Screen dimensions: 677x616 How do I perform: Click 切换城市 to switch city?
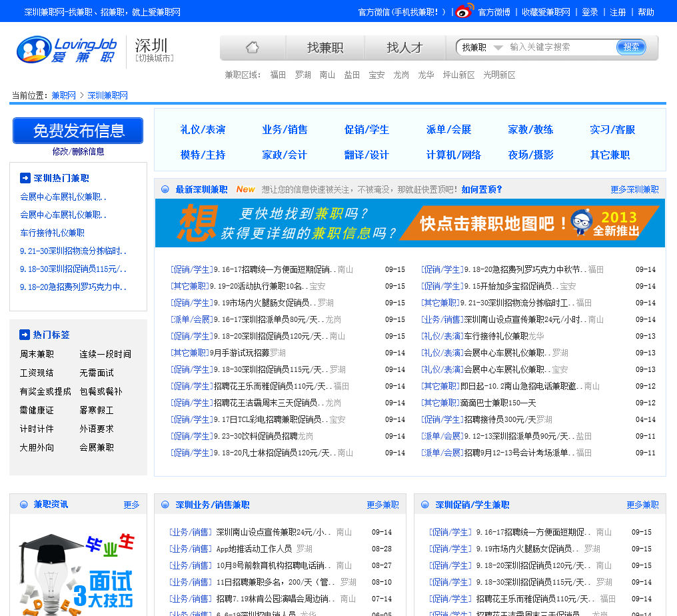click(154, 58)
